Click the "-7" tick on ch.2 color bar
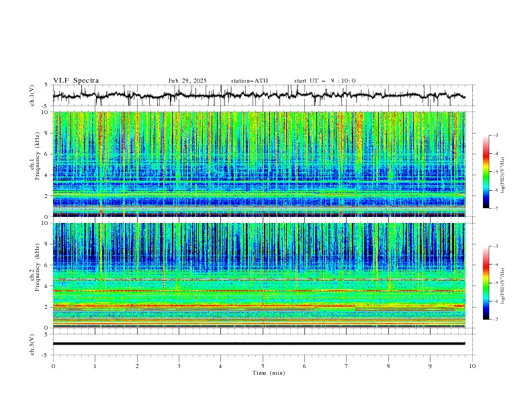The image size is (532, 411). pyautogui.click(x=496, y=320)
